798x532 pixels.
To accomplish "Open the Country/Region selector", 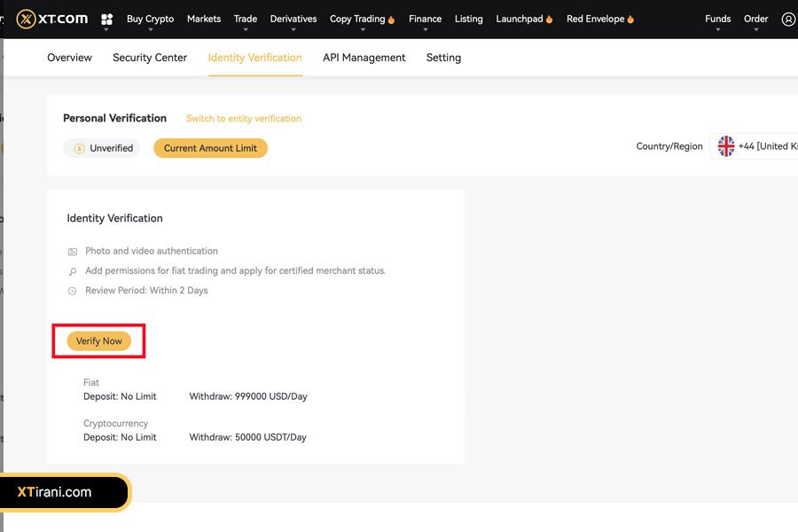I will (x=754, y=146).
